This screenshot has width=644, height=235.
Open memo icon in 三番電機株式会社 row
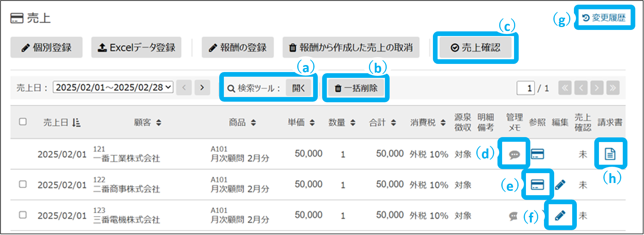point(513,216)
